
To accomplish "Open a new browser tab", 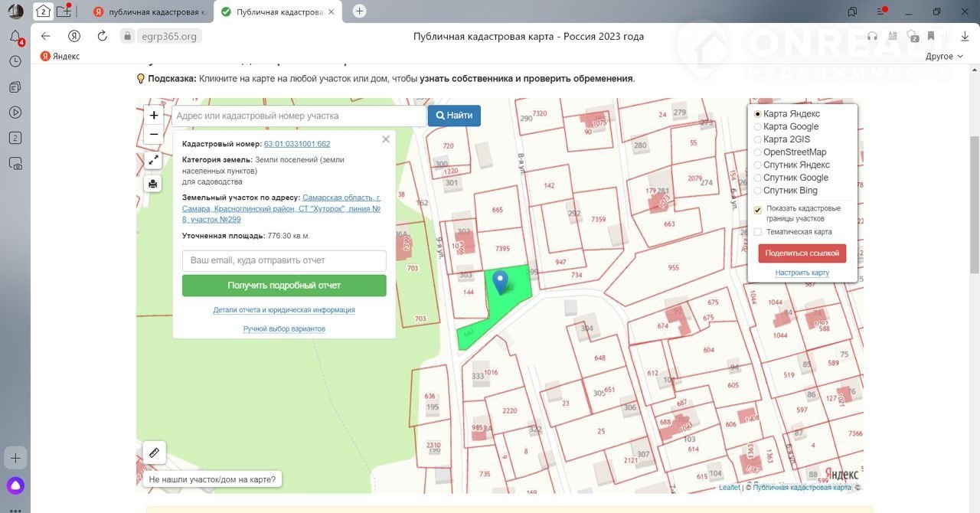I will pos(359,11).
